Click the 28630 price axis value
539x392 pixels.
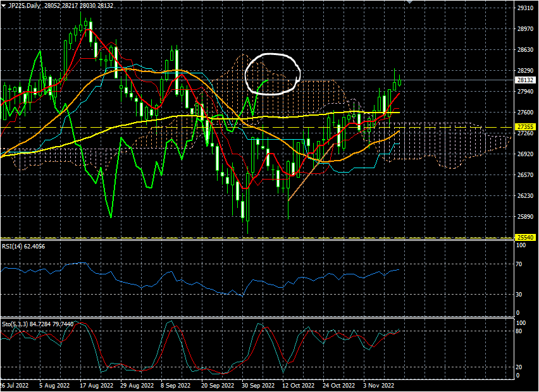(x=525, y=50)
